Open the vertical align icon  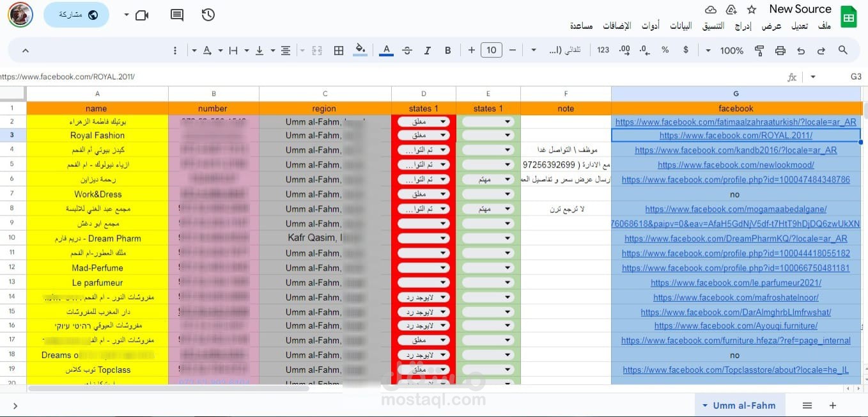coord(260,50)
